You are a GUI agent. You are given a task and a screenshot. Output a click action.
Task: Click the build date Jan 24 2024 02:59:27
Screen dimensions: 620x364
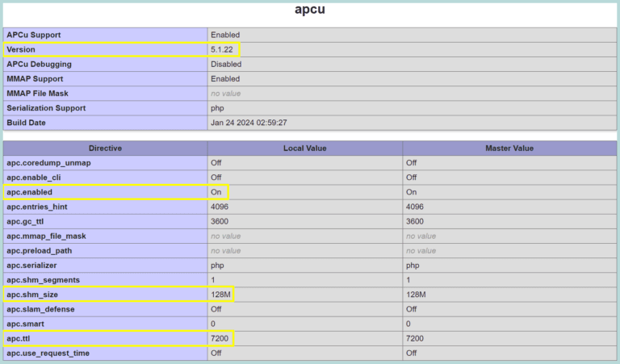[x=249, y=123]
